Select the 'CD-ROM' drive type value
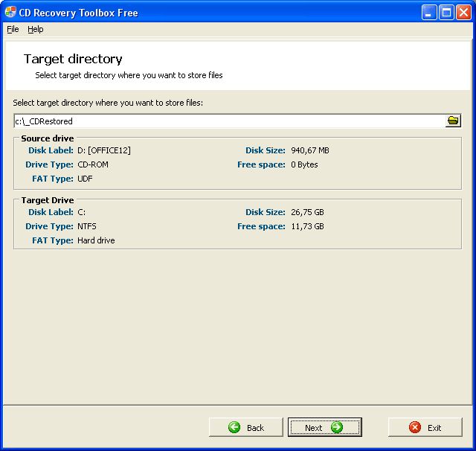 click(93, 164)
